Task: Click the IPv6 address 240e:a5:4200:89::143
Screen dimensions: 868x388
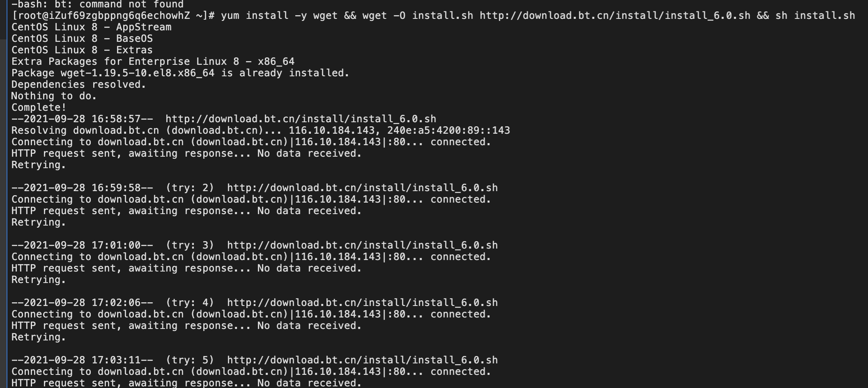Action: 448,130
